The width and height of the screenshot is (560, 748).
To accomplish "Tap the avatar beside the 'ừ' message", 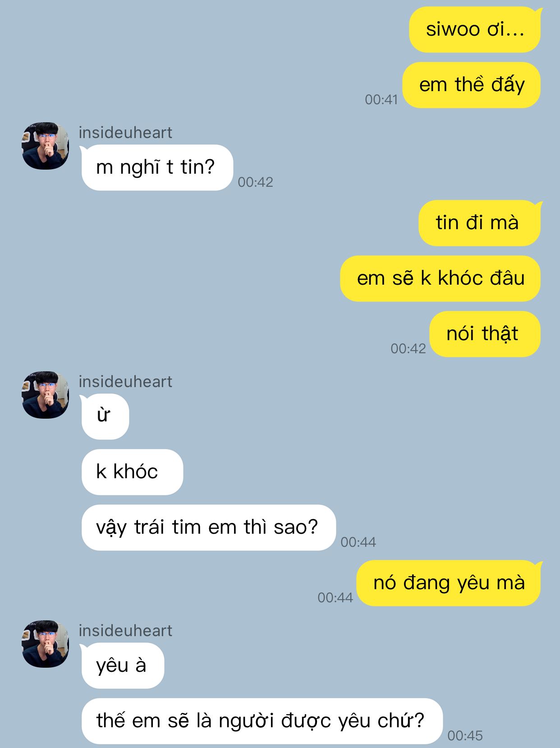I will pos(45,395).
